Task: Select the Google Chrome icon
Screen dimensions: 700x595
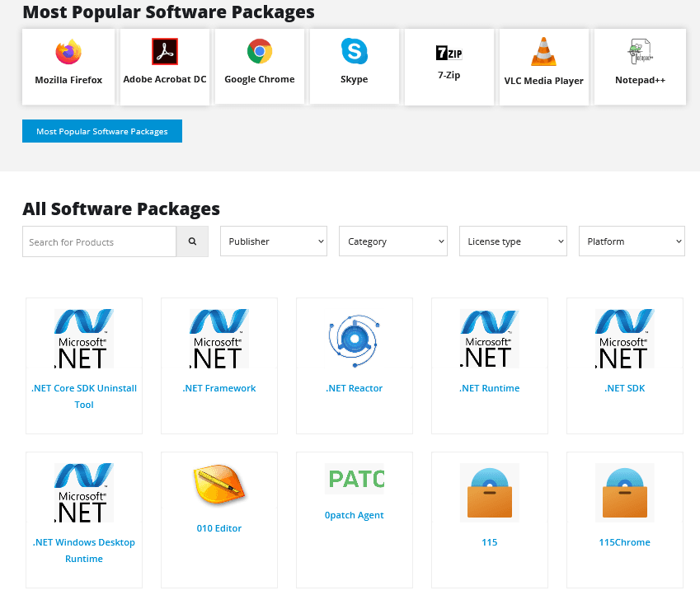Action: pos(260,51)
